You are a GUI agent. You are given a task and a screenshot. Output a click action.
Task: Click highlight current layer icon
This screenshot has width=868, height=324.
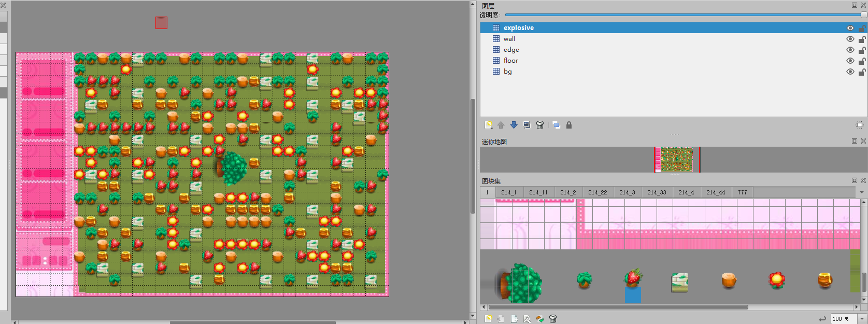859,125
